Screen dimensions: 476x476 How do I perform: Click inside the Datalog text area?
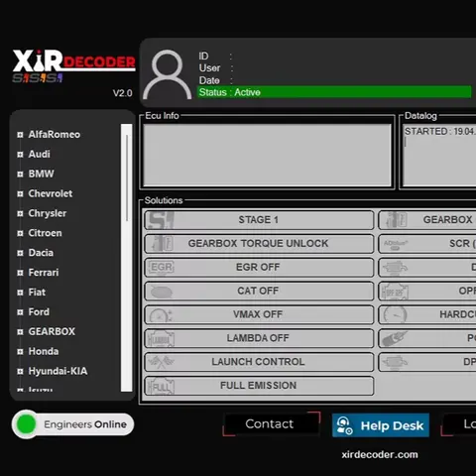click(439, 156)
